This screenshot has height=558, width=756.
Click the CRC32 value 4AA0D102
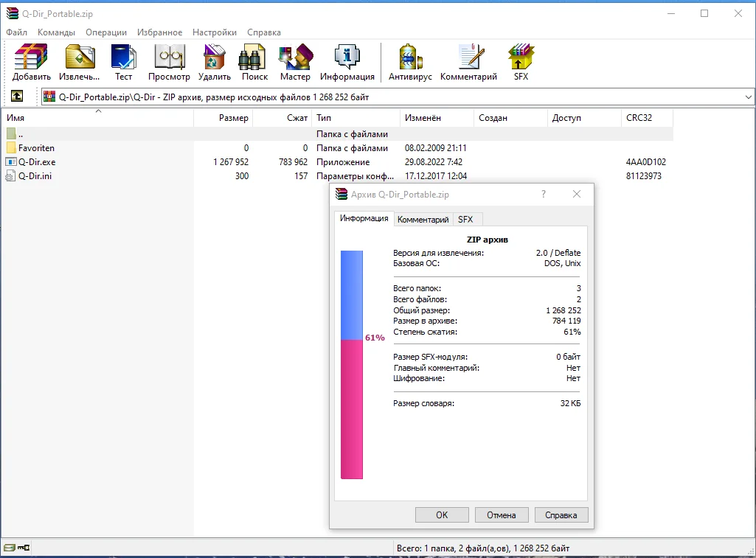646,162
